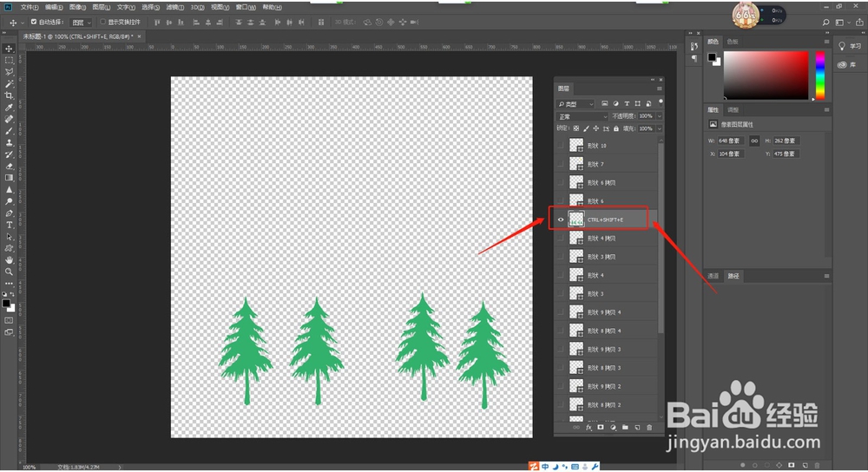Switch to the 通道 tab
The height and width of the screenshot is (472, 868).
(713, 276)
